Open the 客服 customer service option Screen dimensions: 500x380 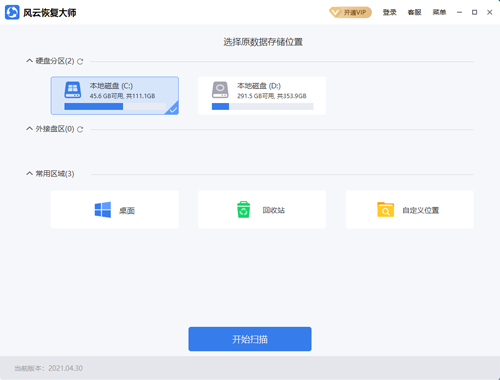point(414,12)
